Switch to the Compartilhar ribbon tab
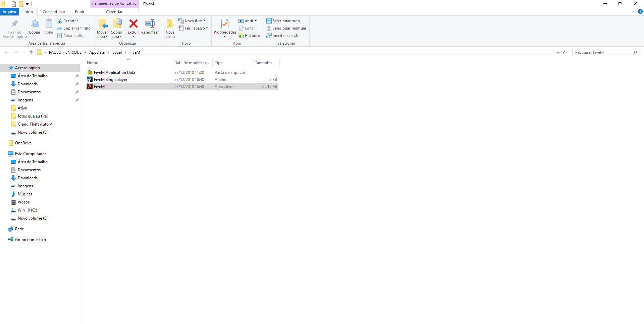The height and width of the screenshot is (324, 644). 54,12
